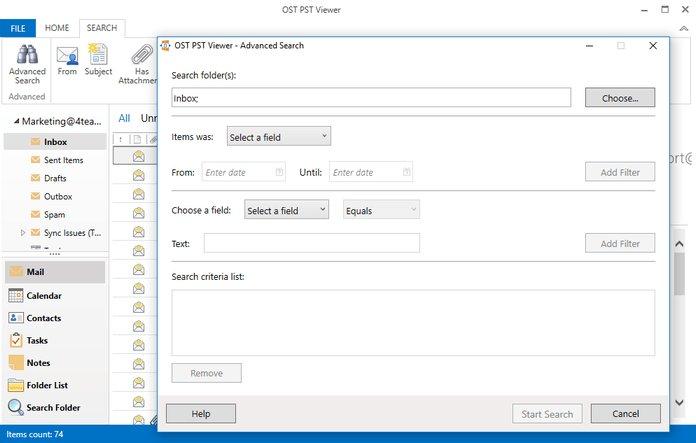Screen dimensions: 696x443
Task: Click the From date input field
Action: [x=243, y=172]
